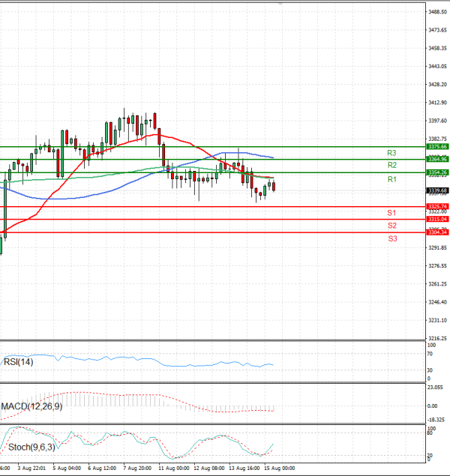450x476 pixels.
Task: Select the 3315.04 support price tag
Action: coord(437,219)
